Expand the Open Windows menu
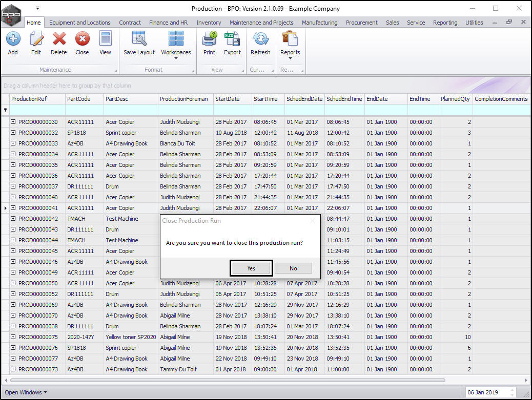Screen dimensions: 532x400 (26, 392)
